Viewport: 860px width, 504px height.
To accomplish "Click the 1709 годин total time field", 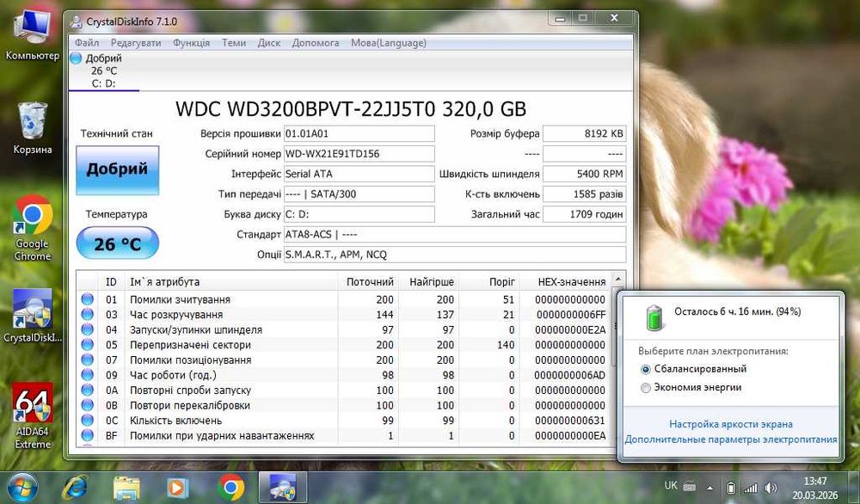I will click(x=584, y=214).
